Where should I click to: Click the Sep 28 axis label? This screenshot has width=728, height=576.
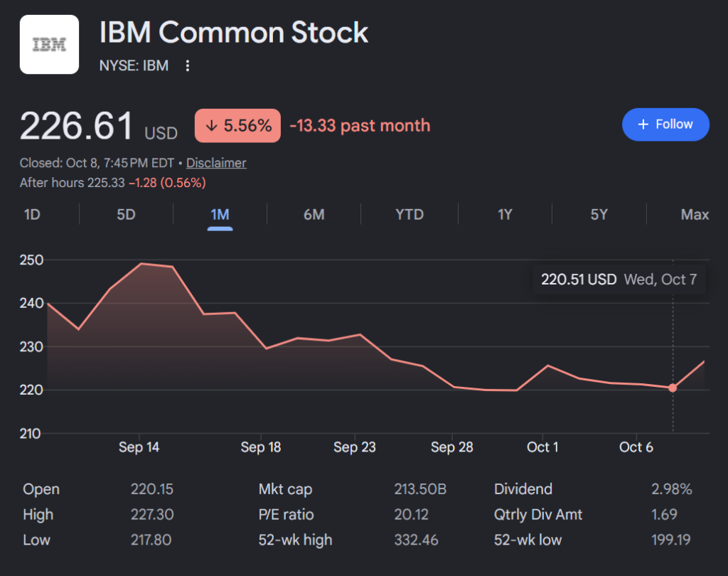pos(451,447)
